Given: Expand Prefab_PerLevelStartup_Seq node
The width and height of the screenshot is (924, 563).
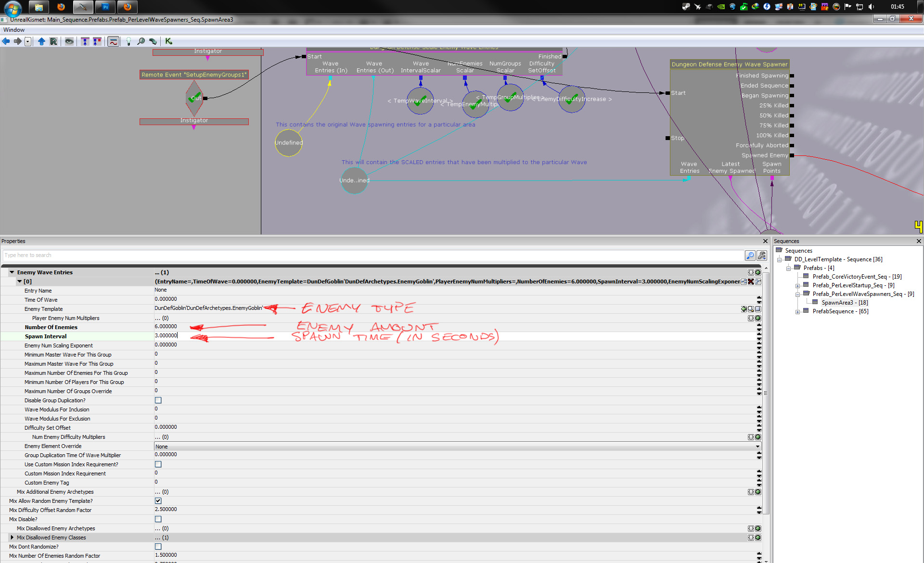Looking at the screenshot, I should pos(797,285).
